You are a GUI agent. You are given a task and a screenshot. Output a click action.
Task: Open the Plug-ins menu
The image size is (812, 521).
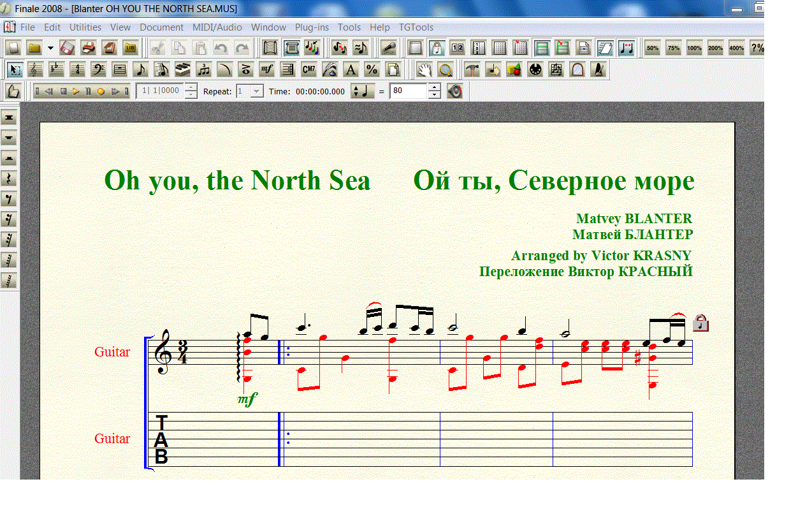click(x=312, y=27)
